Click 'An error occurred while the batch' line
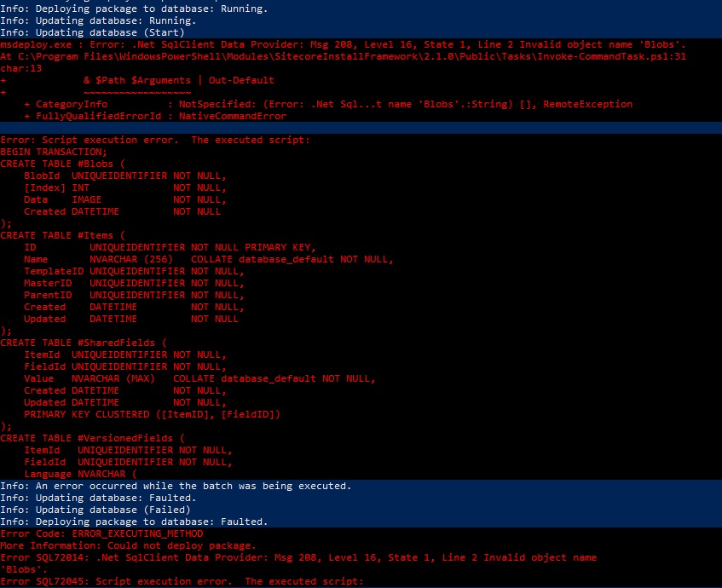 (176, 486)
